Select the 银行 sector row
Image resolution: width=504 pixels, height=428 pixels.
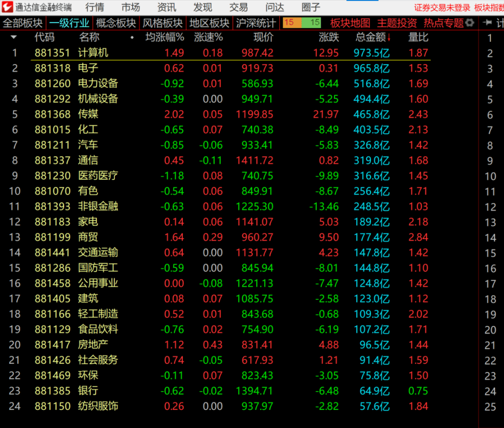tap(88, 391)
